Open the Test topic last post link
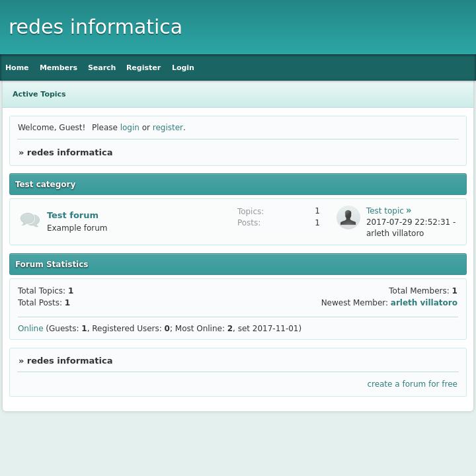The width and height of the screenshot is (476, 476). pos(384,211)
